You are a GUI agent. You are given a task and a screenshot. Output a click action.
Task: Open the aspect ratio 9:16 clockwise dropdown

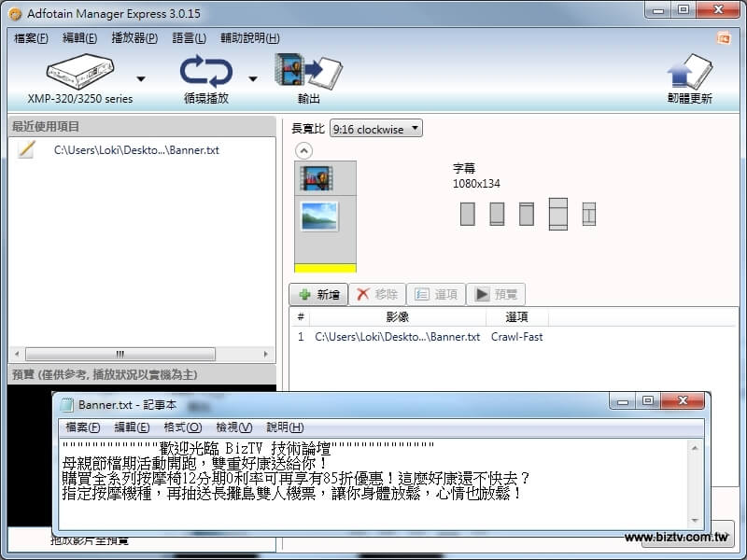(376, 129)
